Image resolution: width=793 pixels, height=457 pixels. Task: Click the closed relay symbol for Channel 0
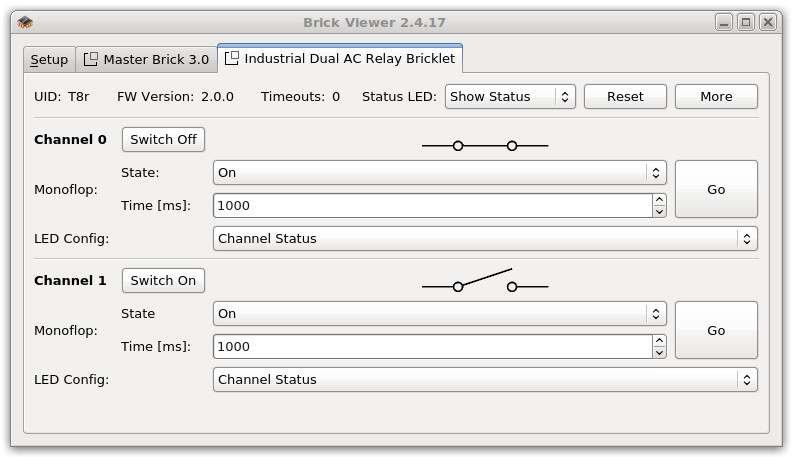484,146
